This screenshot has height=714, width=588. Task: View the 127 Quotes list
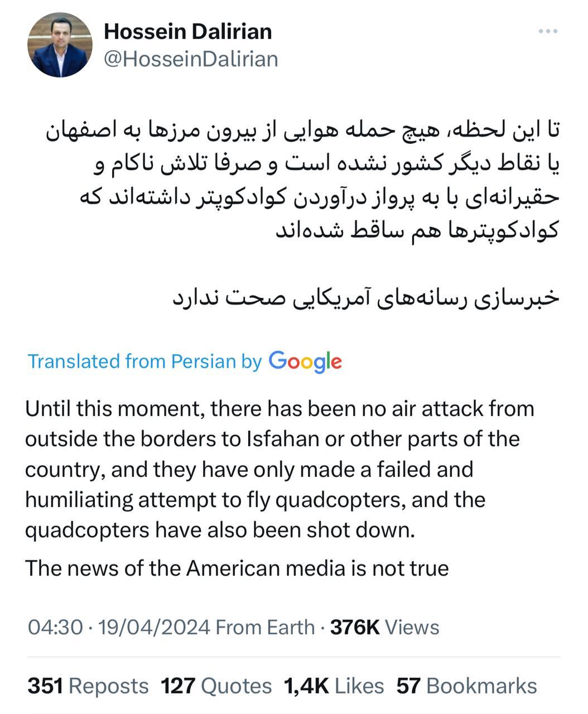tap(216, 686)
